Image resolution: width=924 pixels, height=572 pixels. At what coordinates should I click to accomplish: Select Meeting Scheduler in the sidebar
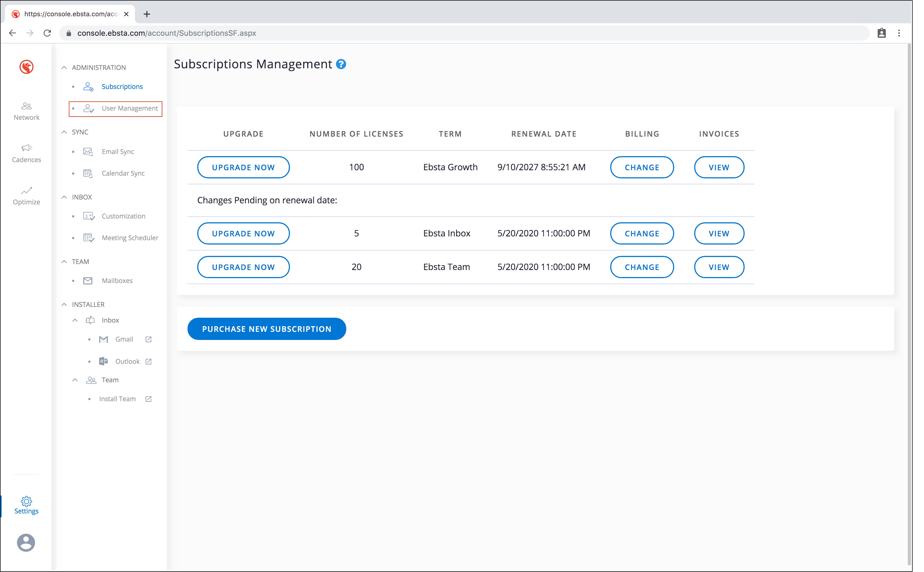[130, 238]
